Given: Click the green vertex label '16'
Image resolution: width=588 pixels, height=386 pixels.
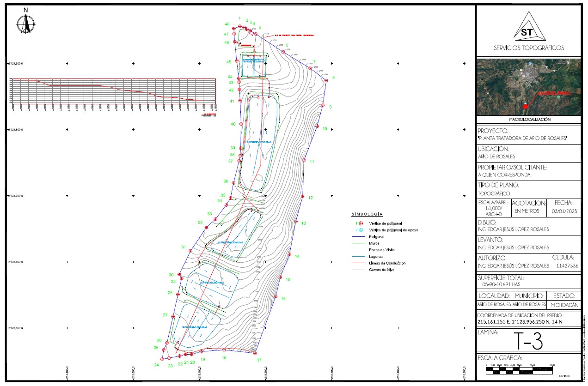Looking at the screenshot, I should pos(283,298).
